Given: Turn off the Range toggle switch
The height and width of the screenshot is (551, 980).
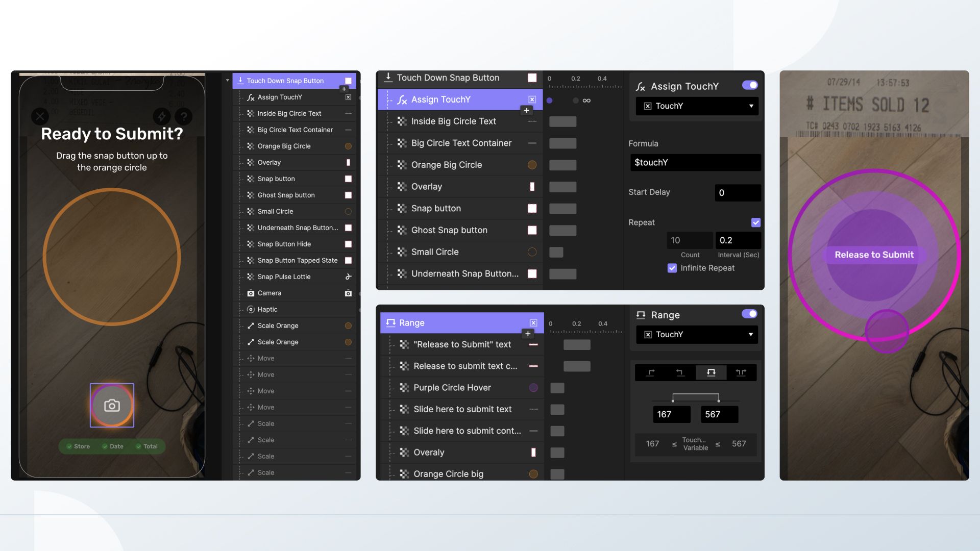Looking at the screenshot, I should click(749, 314).
